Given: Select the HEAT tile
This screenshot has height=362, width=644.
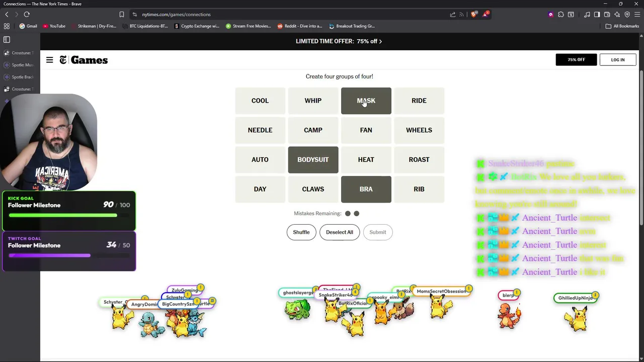Looking at the screenshot, I should 366,159.
